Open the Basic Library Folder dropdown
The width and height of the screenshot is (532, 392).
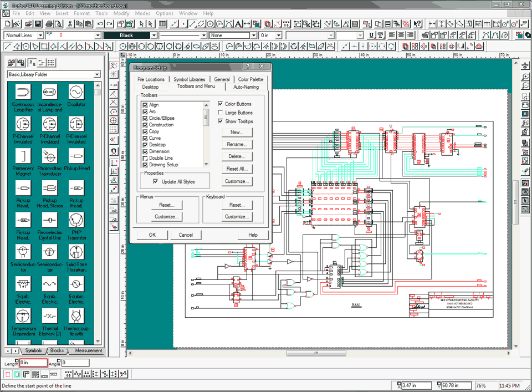97,74
